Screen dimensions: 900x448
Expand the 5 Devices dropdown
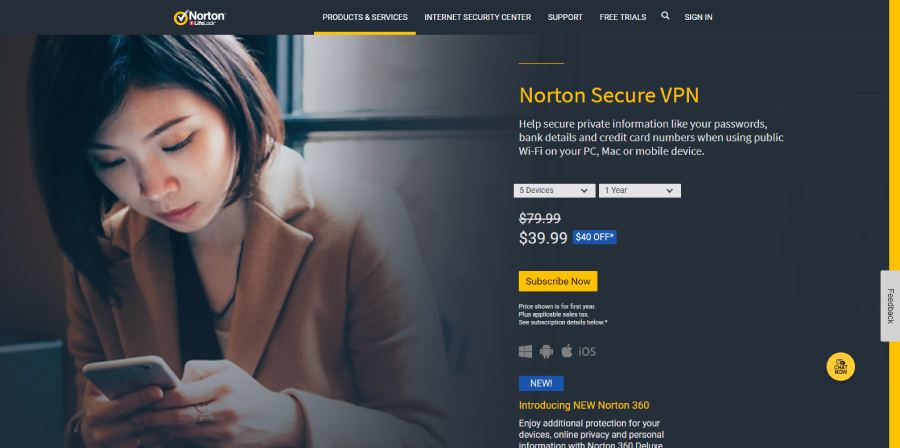(x=554, y=190)
